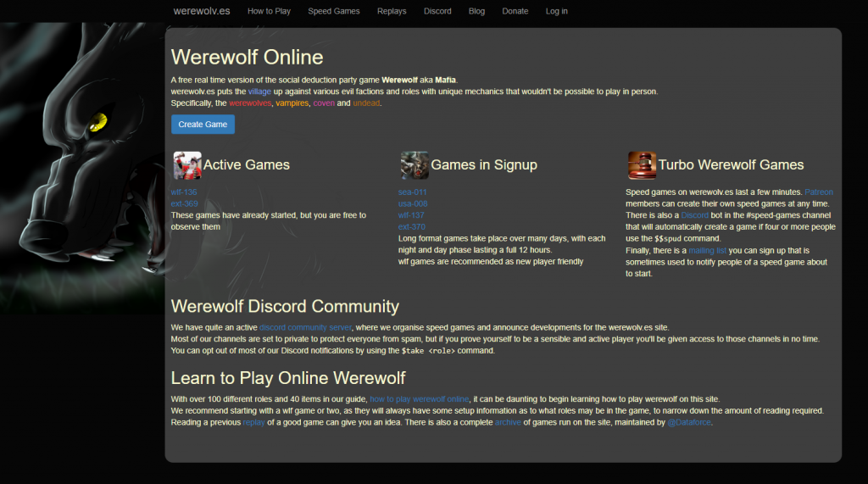This screenshot has height=484, width=868.
Task: Click the Turbo Werewolf Games heading text
Action: [731, 165]
